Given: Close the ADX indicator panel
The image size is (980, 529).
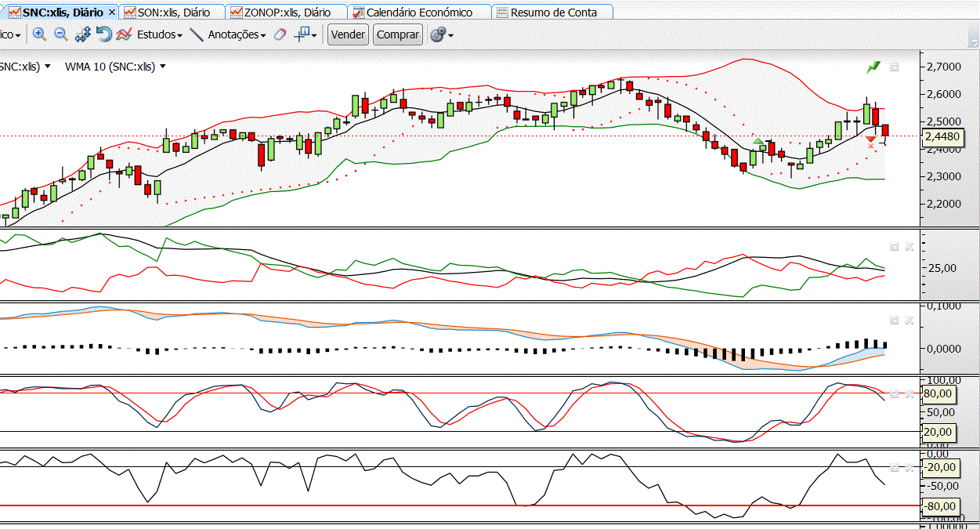Looking at the screenshot, I should coord(909,246).
